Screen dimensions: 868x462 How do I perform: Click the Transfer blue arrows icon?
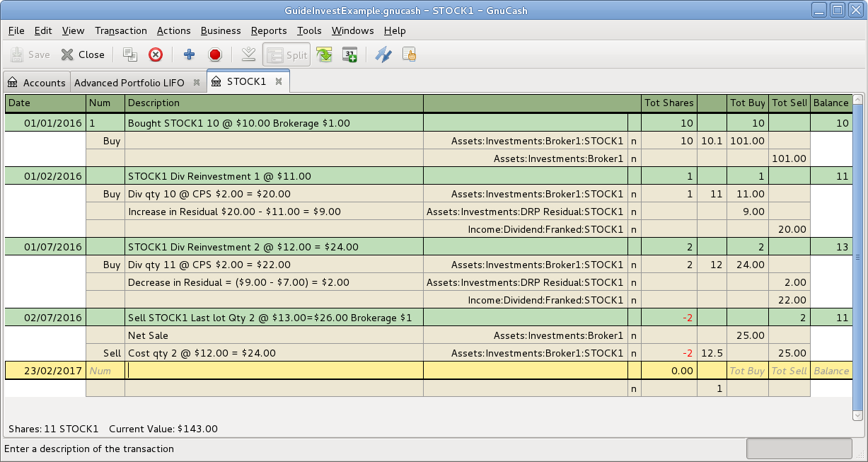tap(383, 54)
